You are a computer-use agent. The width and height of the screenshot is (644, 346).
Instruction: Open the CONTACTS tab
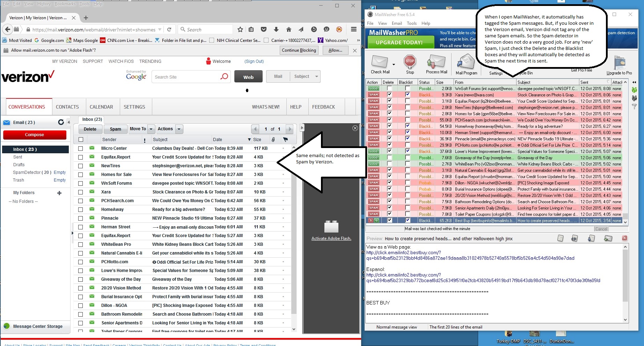(x=67, y=107)
